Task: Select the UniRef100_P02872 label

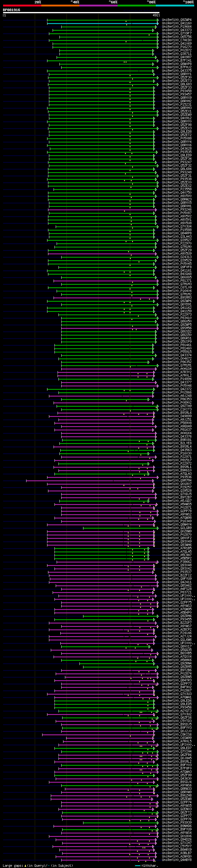Action: [x=177, y=50]
